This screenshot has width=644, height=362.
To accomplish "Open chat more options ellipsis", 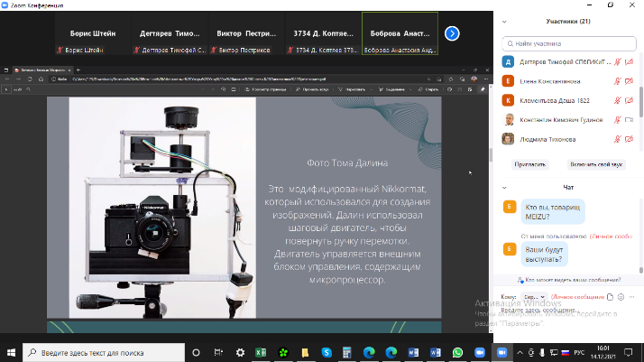I will tap(631, 297).
